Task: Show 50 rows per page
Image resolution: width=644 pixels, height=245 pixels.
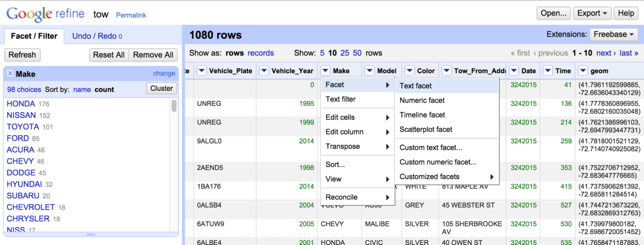Action: tap(357, 53)
